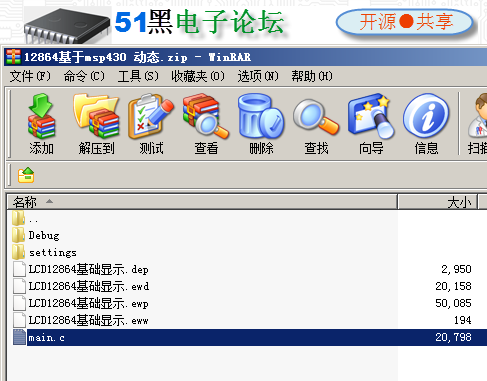Screen dimensions: 487x381
Task: Select the Debug folder name
Action: (x=44, y=235)
